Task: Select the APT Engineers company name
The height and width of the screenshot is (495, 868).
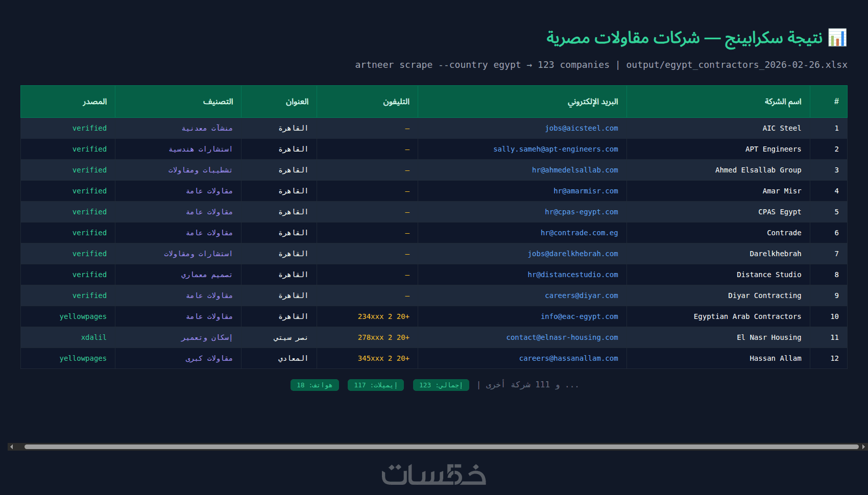Action: [x=773, y=149]
